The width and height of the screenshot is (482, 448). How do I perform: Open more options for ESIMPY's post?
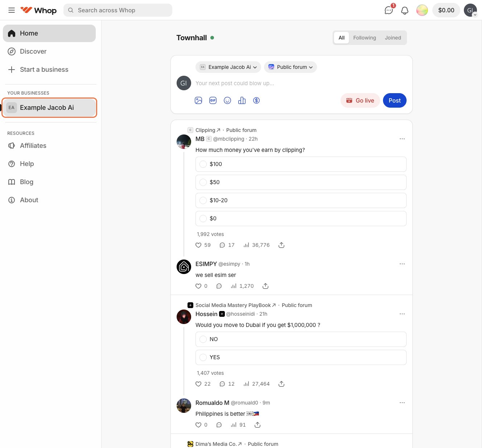(402, 264)
